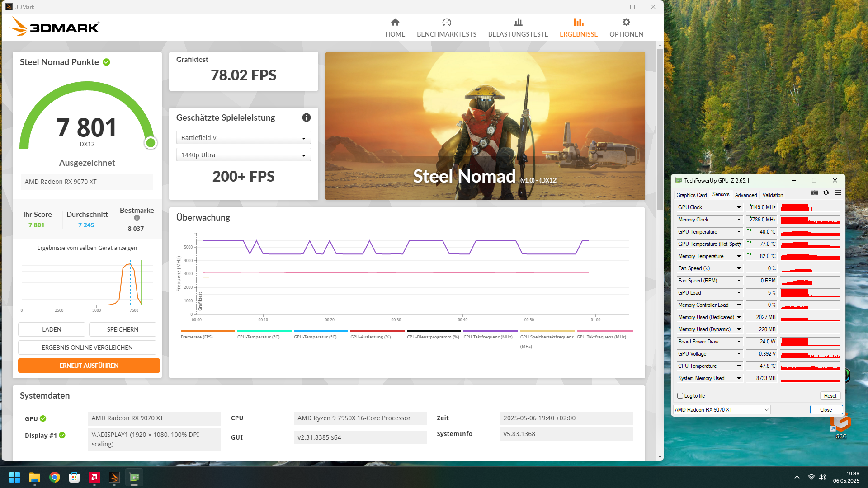Image resolution: width=868 pixels, height=488 pixels.
Task: Click Ergebnis Online Vergleichen button
Action: [87, 347]
